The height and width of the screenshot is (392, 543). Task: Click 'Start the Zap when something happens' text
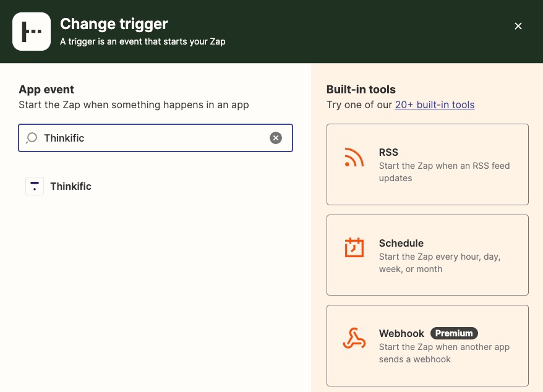tap(134, 104)
